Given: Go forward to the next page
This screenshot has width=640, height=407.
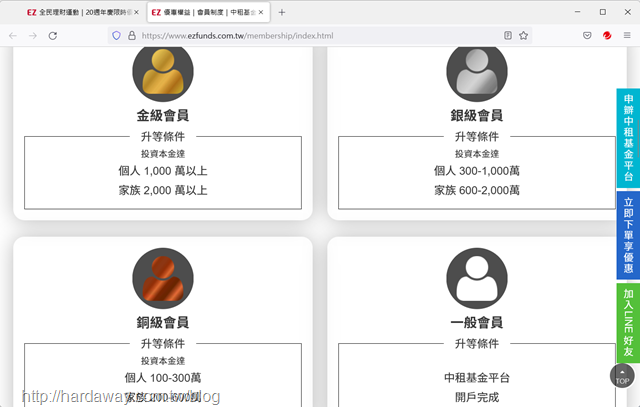Looking at the screenshot, I should (33, 36).
